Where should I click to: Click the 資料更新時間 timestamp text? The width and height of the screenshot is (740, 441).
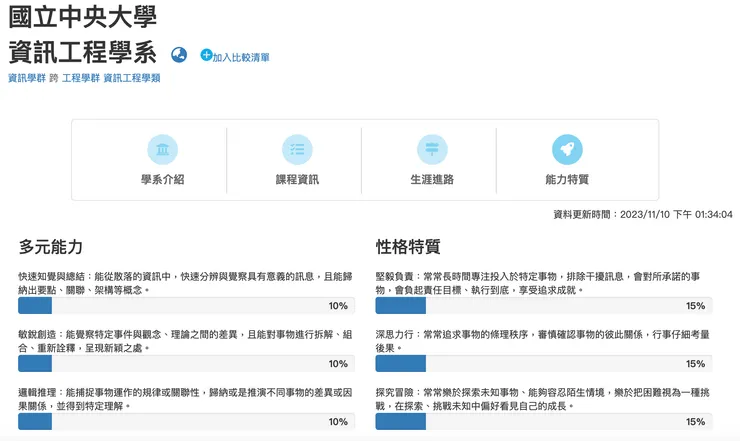[643, 215]
